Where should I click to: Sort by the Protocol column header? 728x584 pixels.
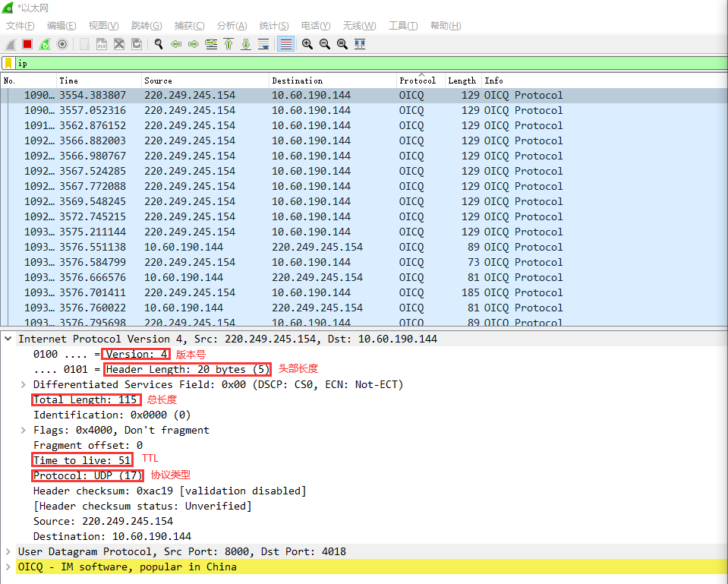click(x=421, y=80)
